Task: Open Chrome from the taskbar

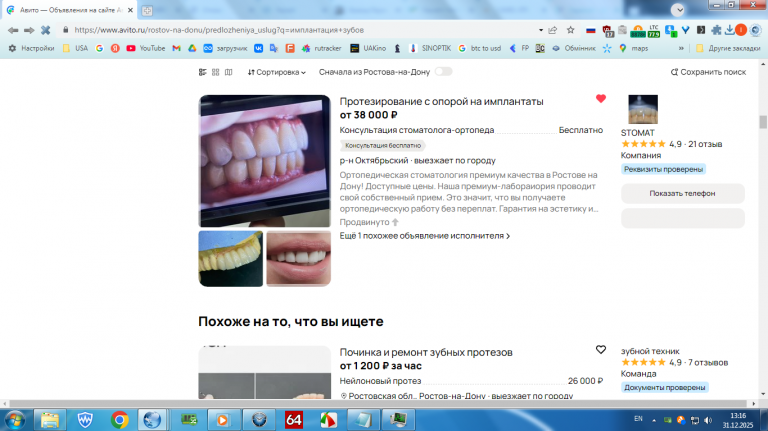Action: point(120,420)
